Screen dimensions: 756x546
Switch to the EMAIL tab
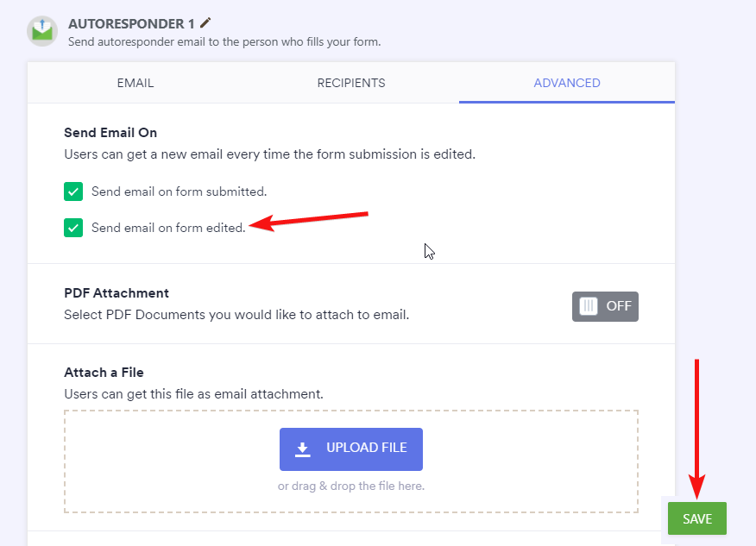click(x=135, y=84)
